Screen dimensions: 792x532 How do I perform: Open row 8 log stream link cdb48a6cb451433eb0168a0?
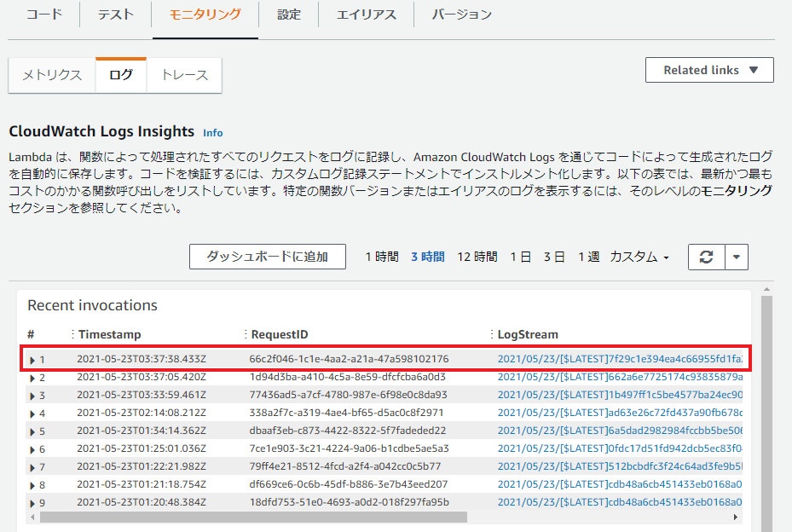[x=620, y=484]
